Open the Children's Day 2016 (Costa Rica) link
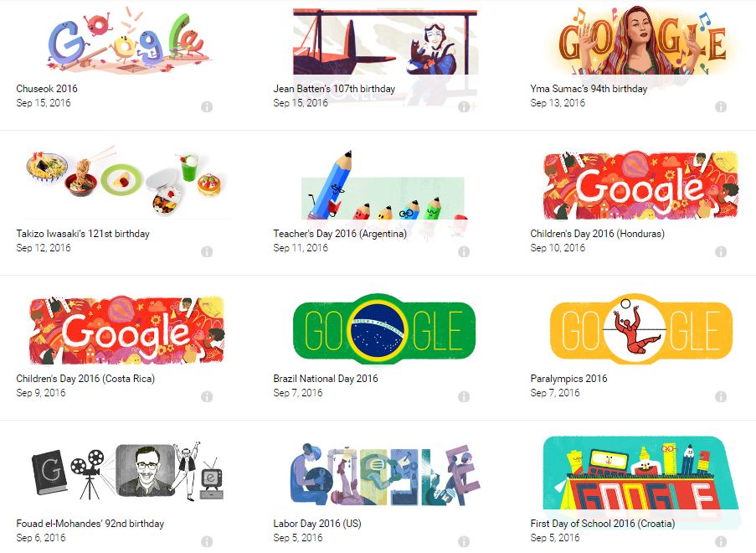The height and width of the screenshot is (553, 756). 85,379
